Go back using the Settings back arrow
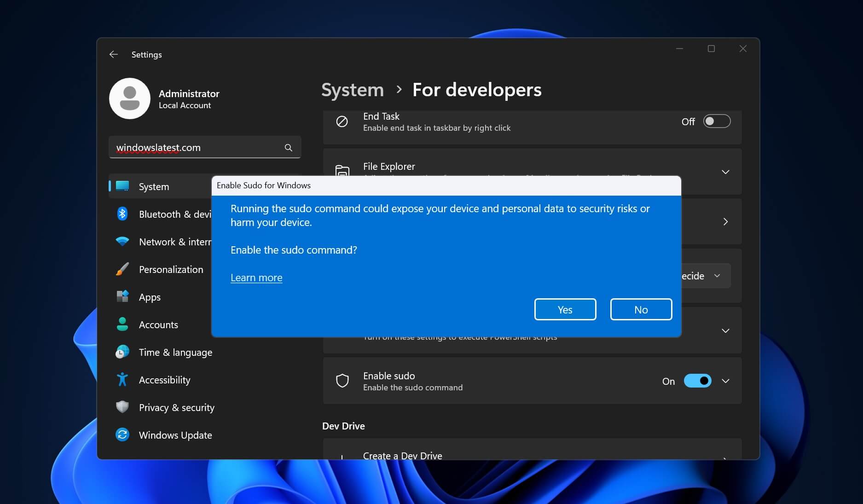The height and width of the screenshot is (504, 863). pyautogui.click(x=114, y=54)
